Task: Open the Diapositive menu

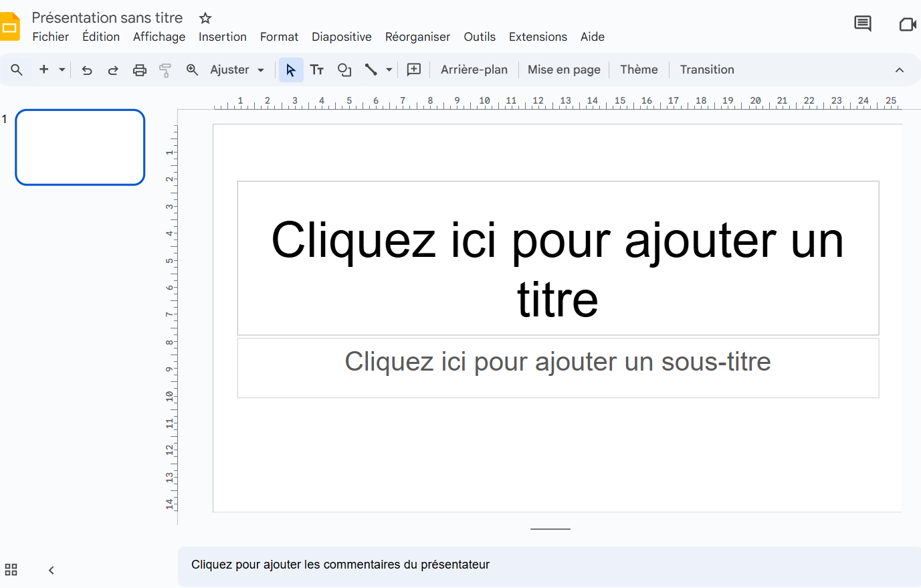Action: (x=341, y=37)
